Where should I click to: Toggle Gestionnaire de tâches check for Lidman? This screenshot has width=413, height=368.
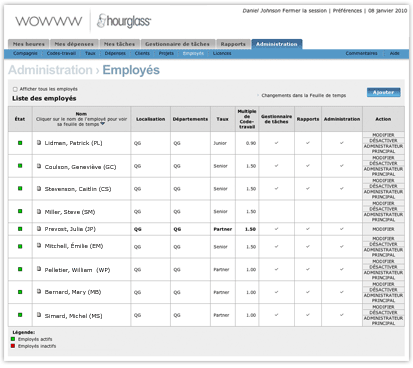click(x=276, y=143)
